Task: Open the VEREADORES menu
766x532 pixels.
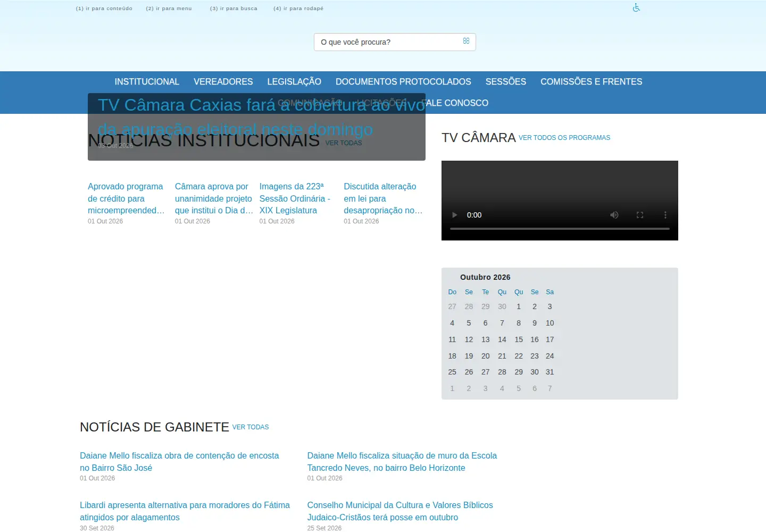Action: click(x=223, y=81)
